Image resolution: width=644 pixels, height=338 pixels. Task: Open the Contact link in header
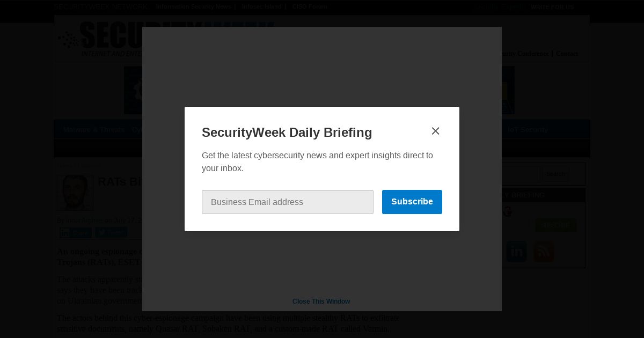567,54
